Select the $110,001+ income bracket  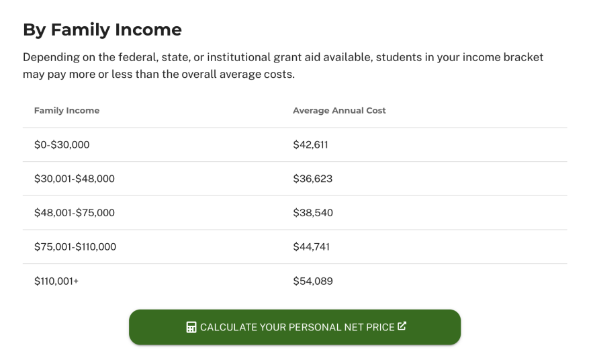point(56,281)
